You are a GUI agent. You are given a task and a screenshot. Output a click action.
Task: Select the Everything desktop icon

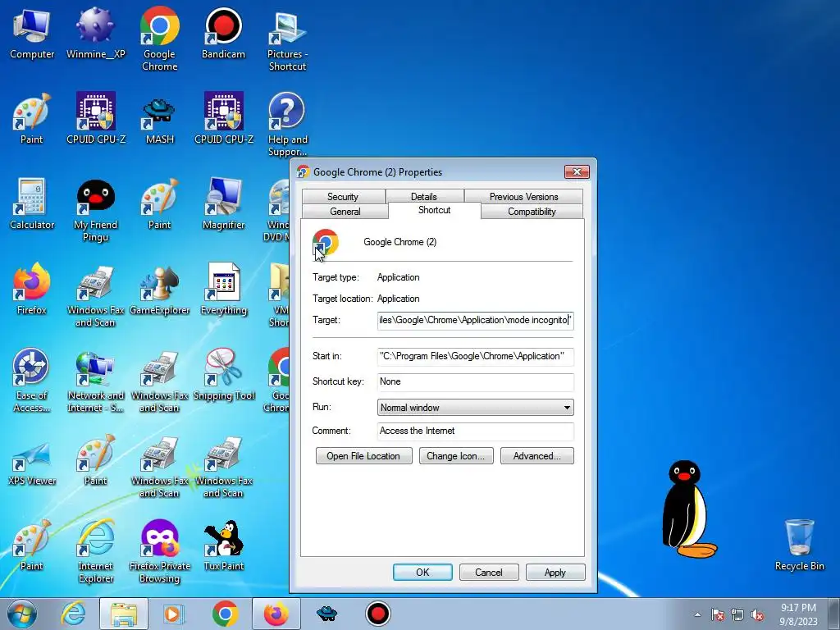pyautogui.click(x=223, y=290)
